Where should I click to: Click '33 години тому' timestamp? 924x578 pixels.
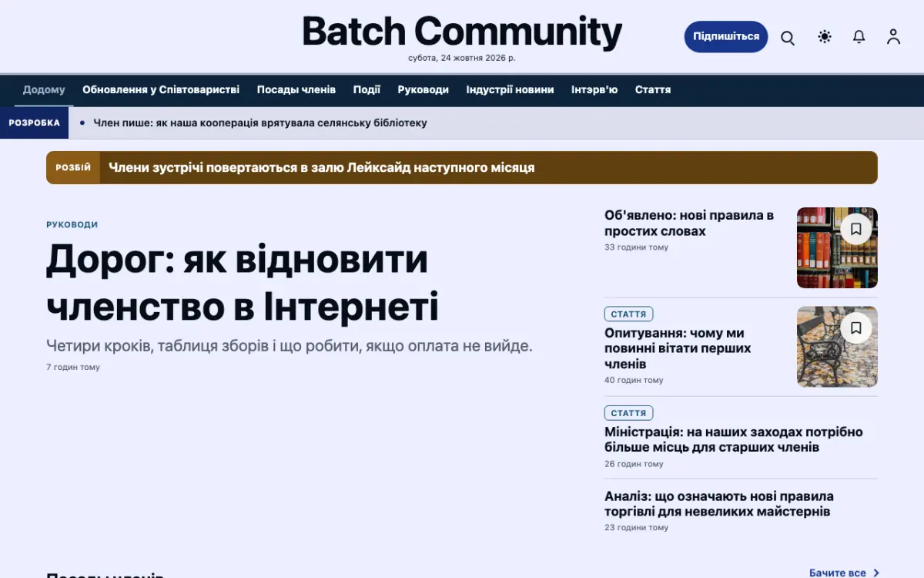(x=637, y=247)
